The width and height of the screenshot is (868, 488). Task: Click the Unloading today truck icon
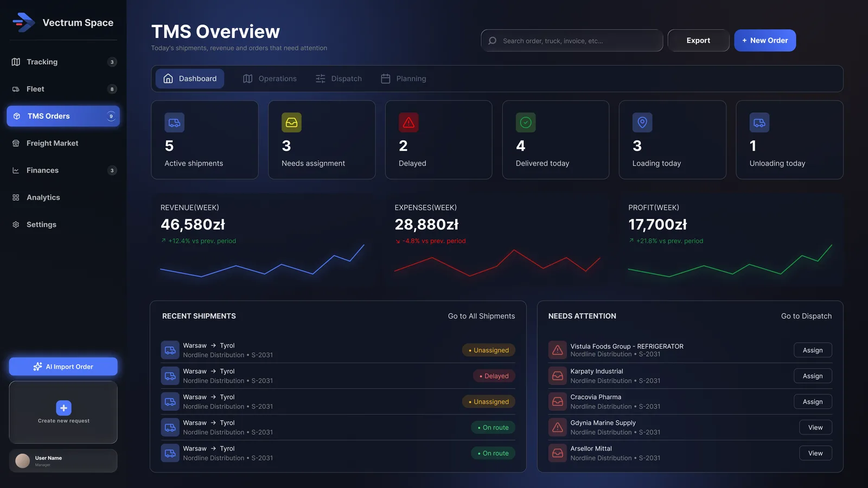point(759,123)
